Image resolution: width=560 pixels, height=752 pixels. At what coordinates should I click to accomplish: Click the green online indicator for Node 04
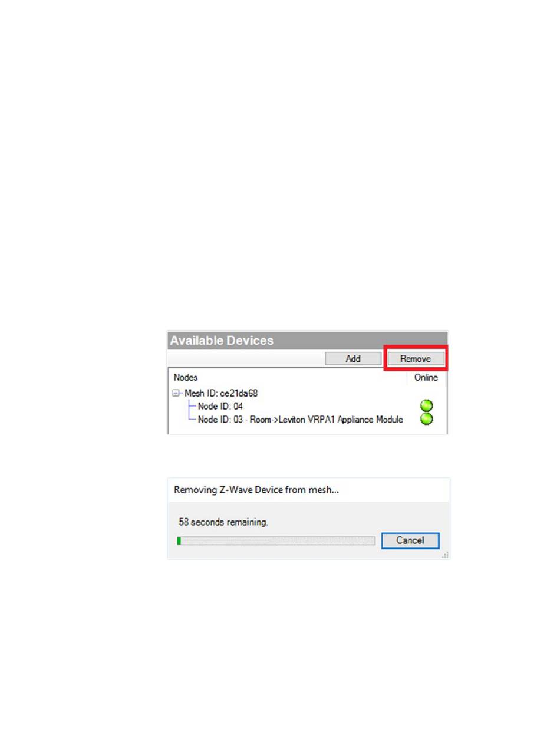[x=427, y=406]
